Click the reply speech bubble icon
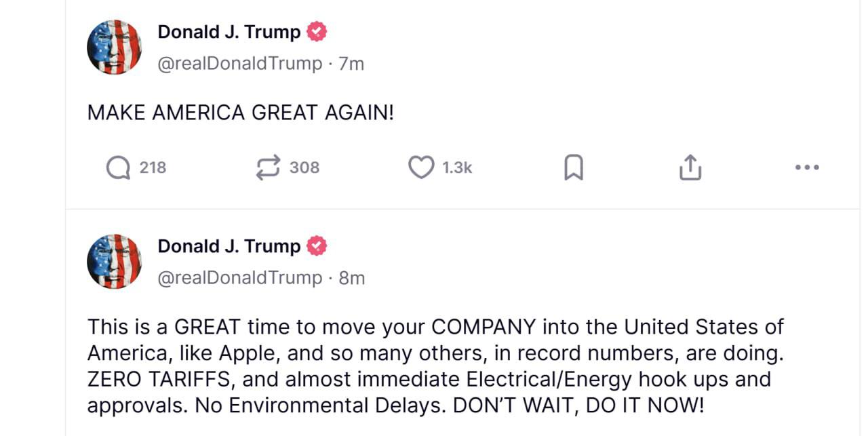 (118, 167)
